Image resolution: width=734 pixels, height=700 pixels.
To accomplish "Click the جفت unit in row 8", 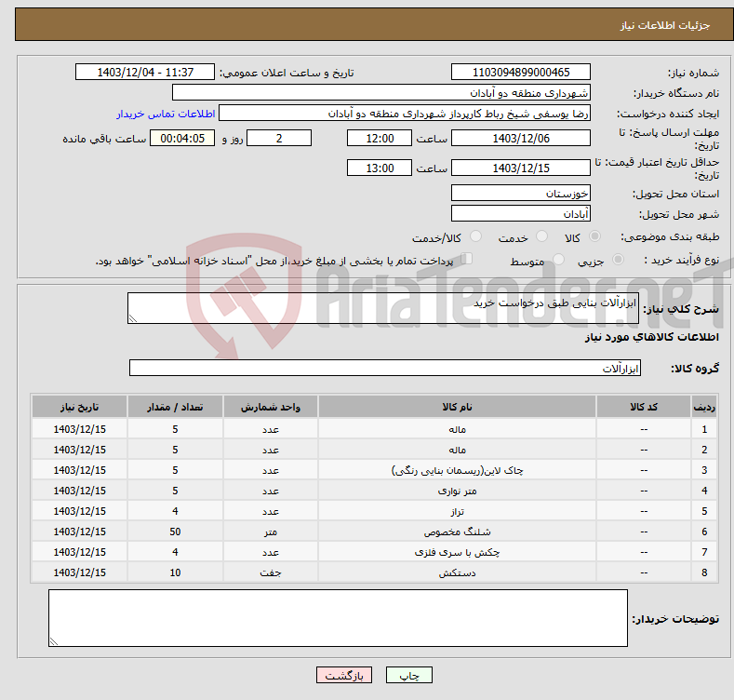I will 271,572.
